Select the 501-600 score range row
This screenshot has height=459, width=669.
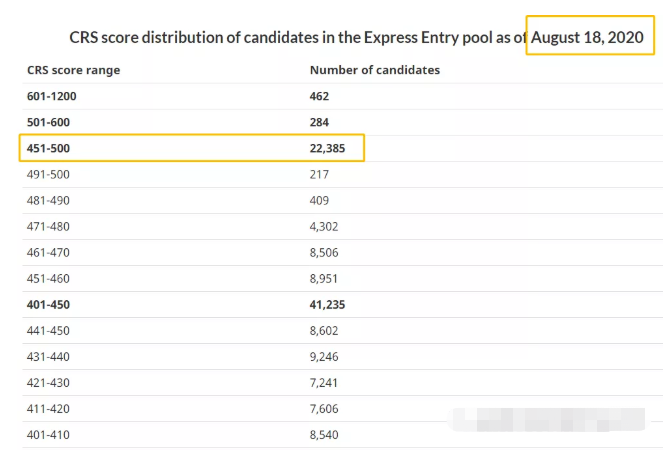click(48, 122)
